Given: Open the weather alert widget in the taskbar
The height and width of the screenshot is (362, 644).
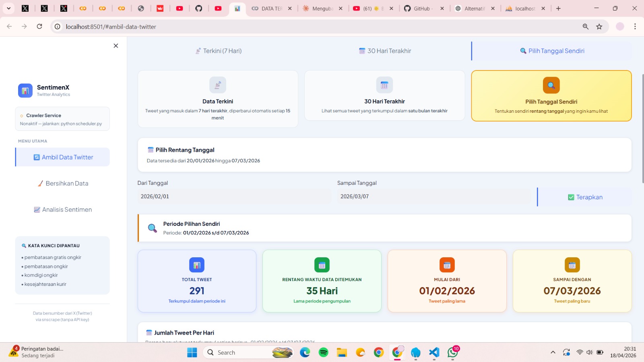Looking at the screenshot, I should point(36,352).
